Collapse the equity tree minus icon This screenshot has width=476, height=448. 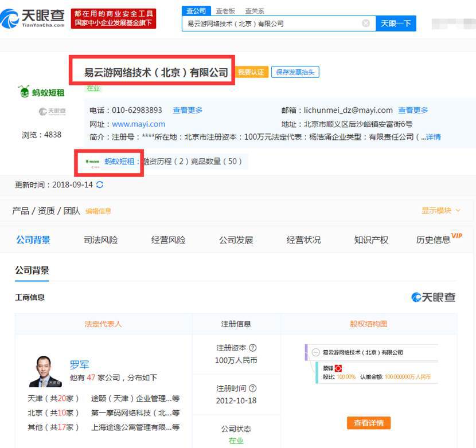click(x=316, y=352)
